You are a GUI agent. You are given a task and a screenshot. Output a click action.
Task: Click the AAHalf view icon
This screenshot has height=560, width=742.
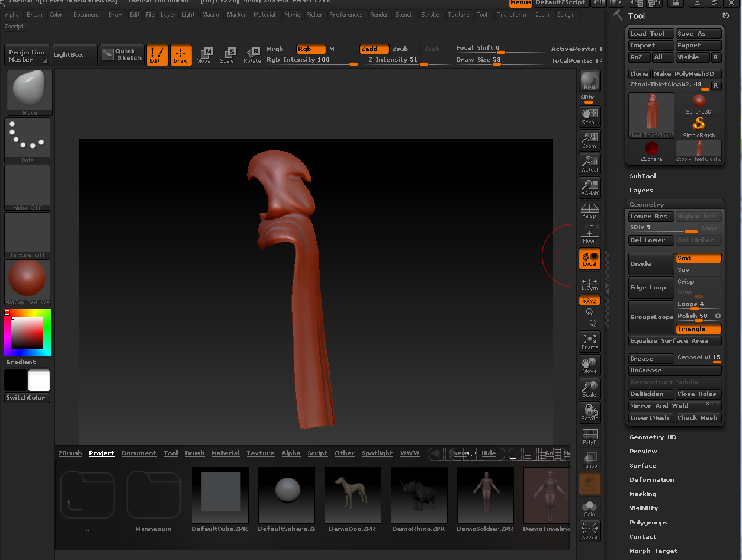pos(589,188)
